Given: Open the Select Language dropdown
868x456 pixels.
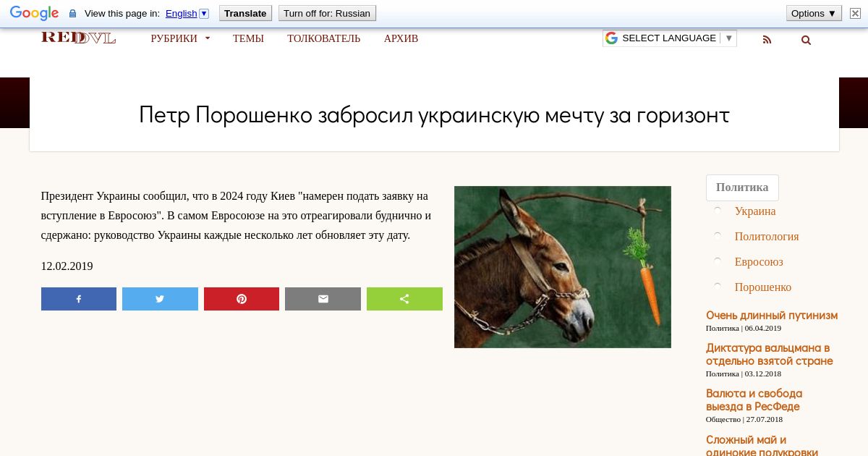Looking at the screenshot, I should (670, 38).
